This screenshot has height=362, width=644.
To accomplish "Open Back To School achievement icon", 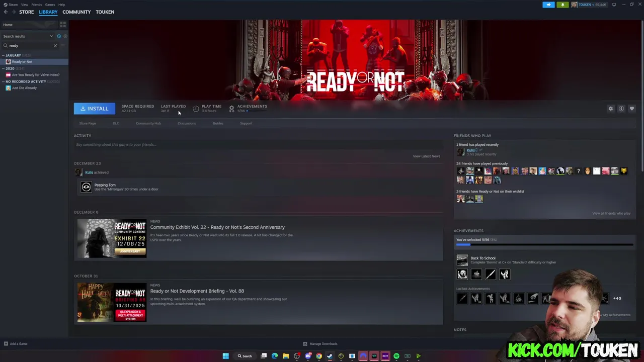I will 462,260.
